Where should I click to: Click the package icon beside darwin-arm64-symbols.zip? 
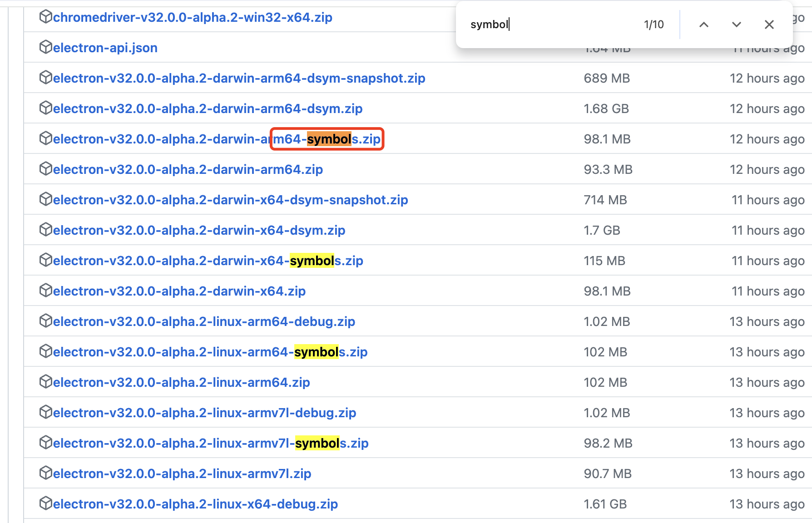coord(46,138)
